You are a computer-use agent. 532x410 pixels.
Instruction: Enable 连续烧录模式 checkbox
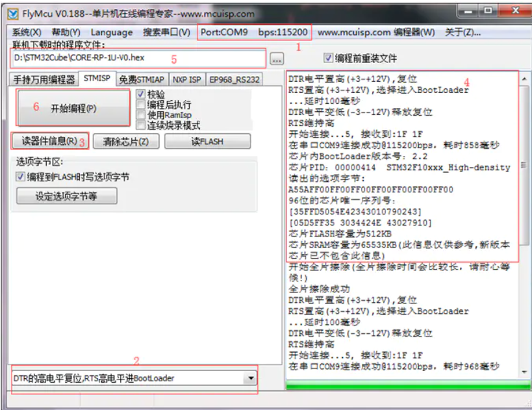[x=141, y=125]
